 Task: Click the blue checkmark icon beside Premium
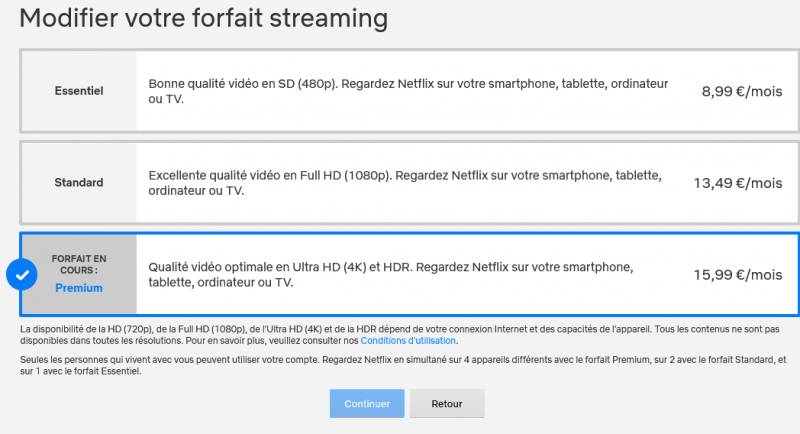(x=21, y=274)
